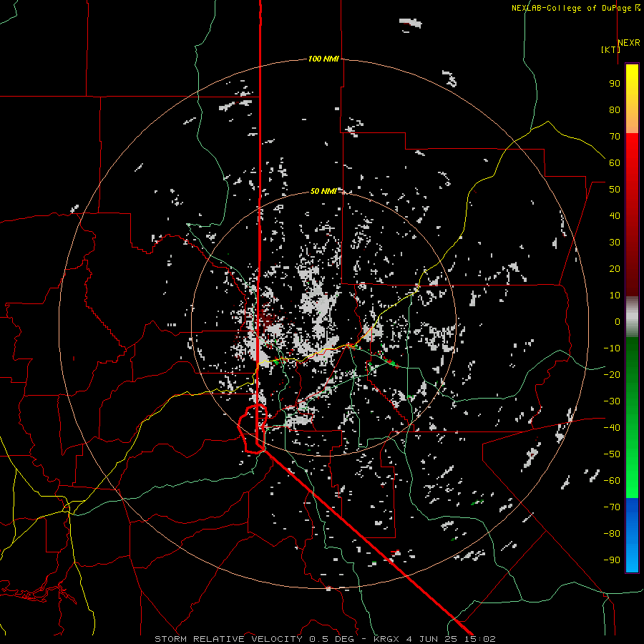The image size is (644, 644).
Task: Click the KRGX station identifier in caption
Action: pos(387,639)
